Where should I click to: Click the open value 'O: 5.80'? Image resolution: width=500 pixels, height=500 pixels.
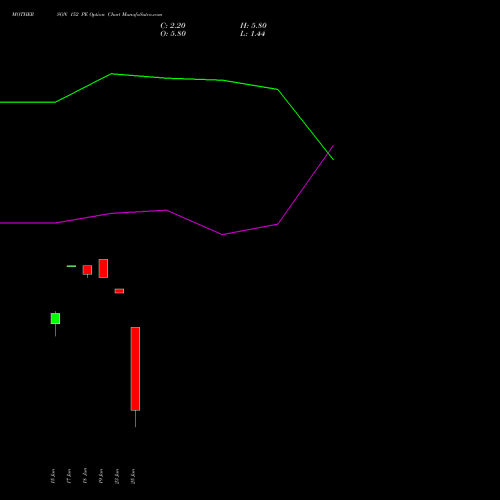click(173, 34)
